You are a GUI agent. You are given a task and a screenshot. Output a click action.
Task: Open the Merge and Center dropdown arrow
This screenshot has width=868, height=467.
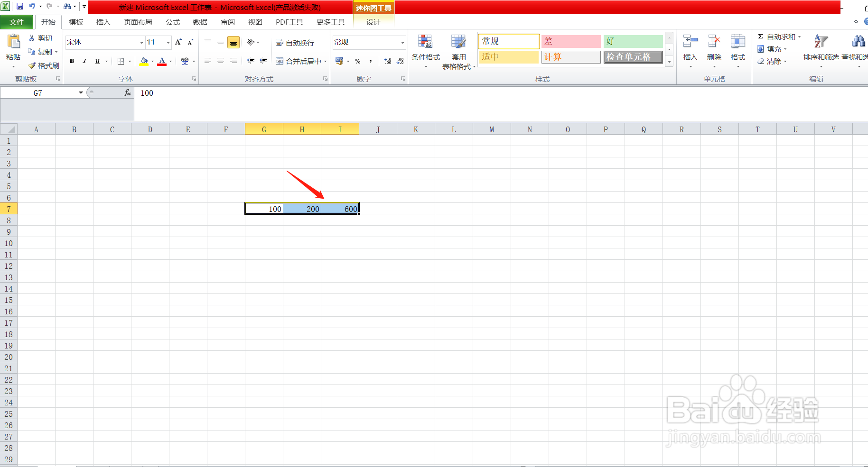click(x=325, y=61)
